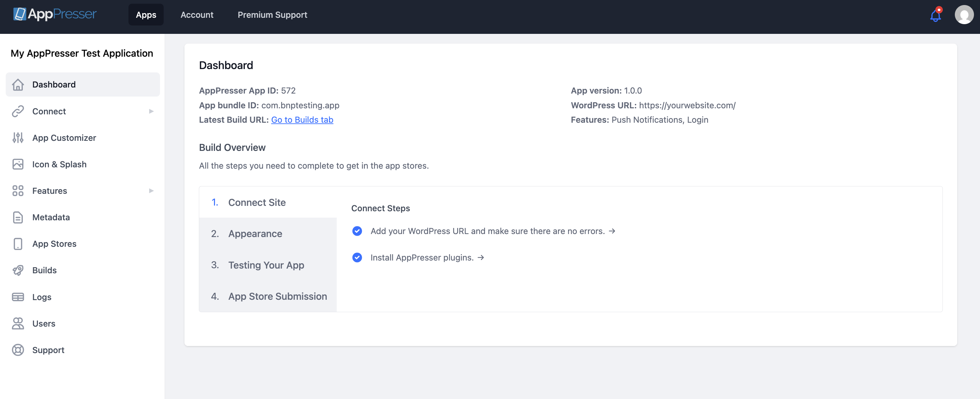Viewport: 980px width, 399px height.
Task: Open the Account menu item
Action: coord(197,15)
